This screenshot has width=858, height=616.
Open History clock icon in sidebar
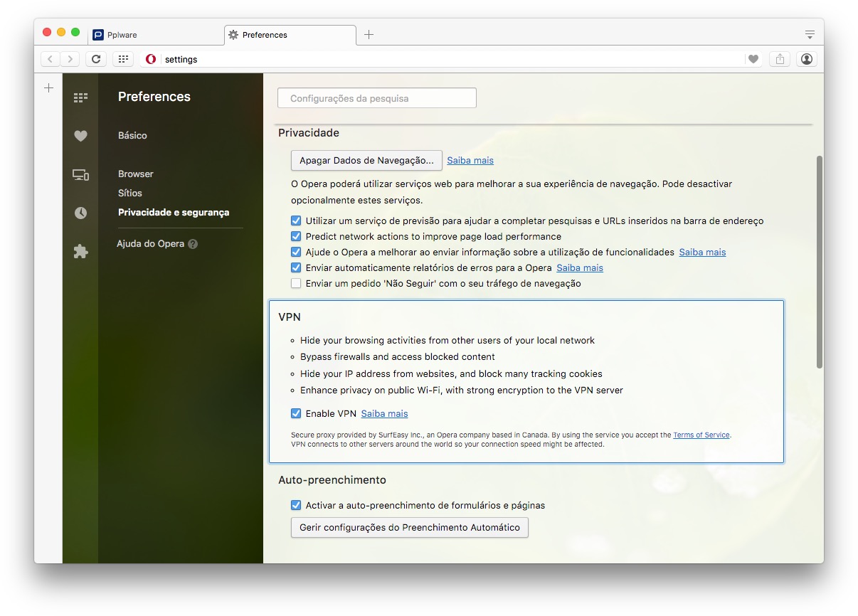(80, 213)
